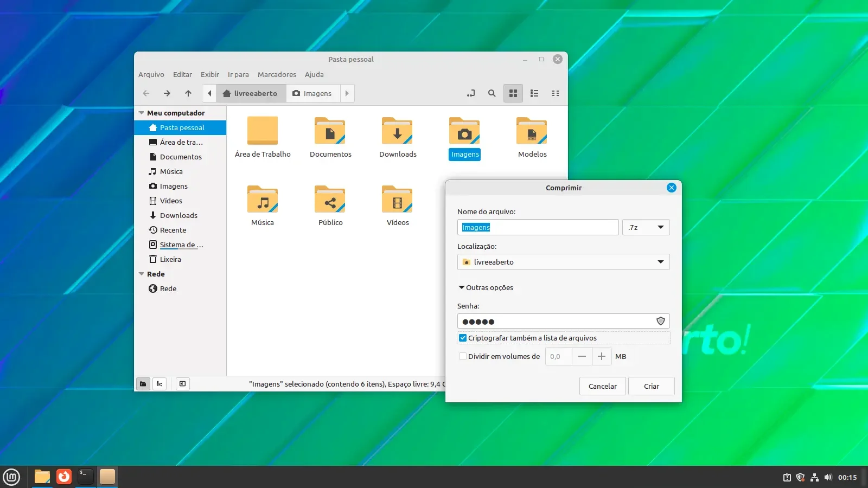868x488 pixels.
Task: Toggle location entry icon in toolbar
Action: [471, 93]
